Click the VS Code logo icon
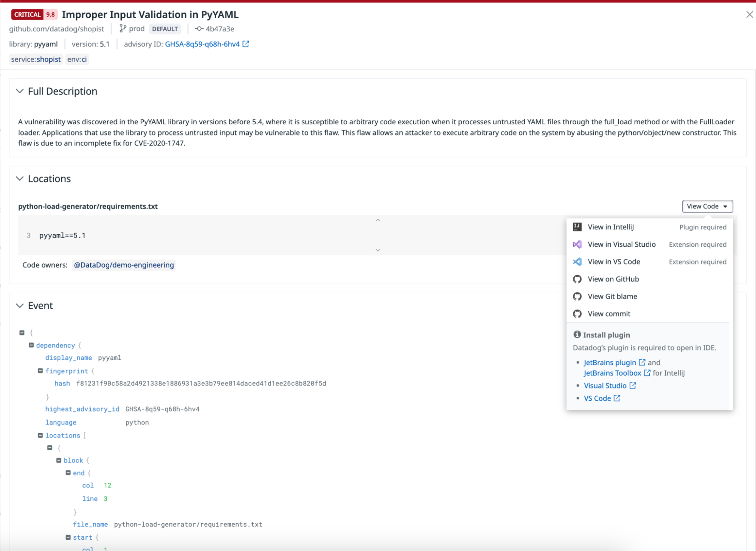Screen dimensions: 756x551 [x=577, y=262]
